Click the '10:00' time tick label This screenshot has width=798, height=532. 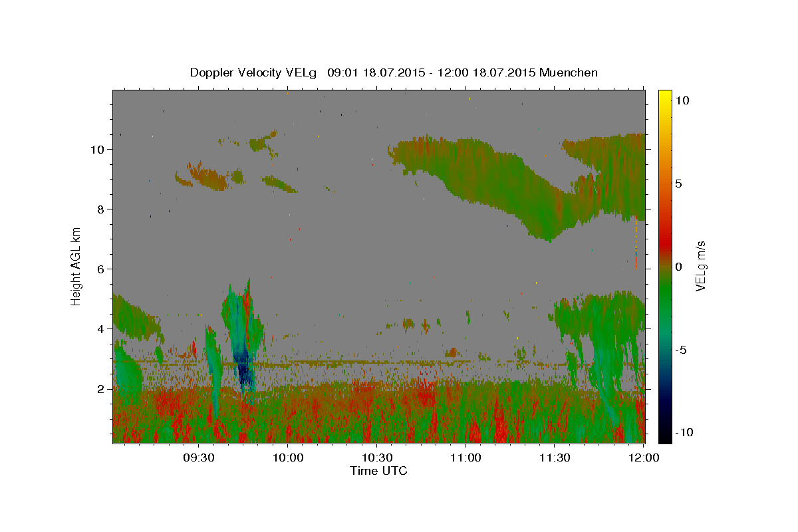(x=288, y=458)
